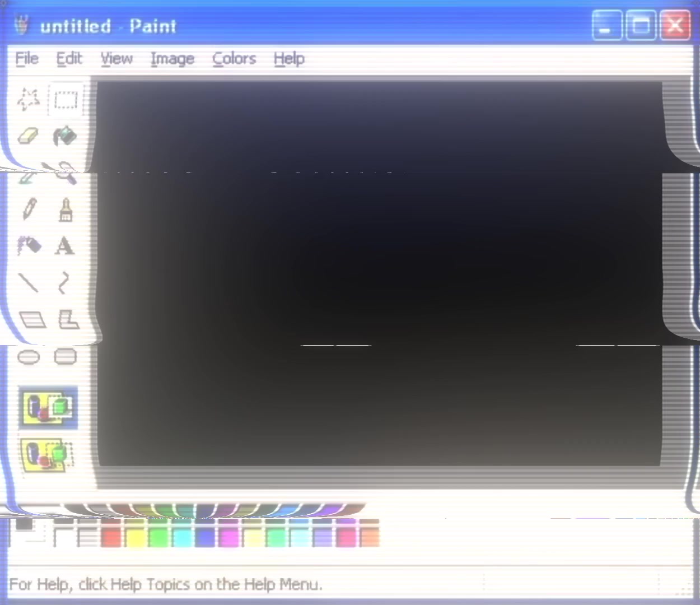Screen dimensions: 700x605
Task: Close the Paint window
Action: (675, 25)
